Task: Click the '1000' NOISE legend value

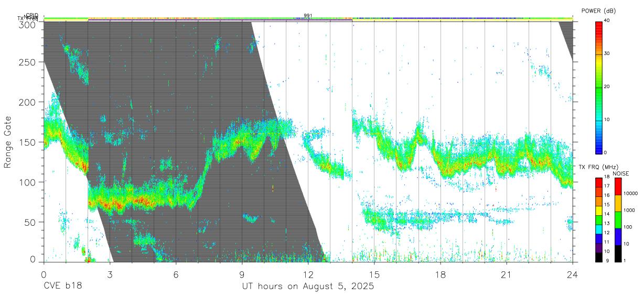Action: [629, 210]
